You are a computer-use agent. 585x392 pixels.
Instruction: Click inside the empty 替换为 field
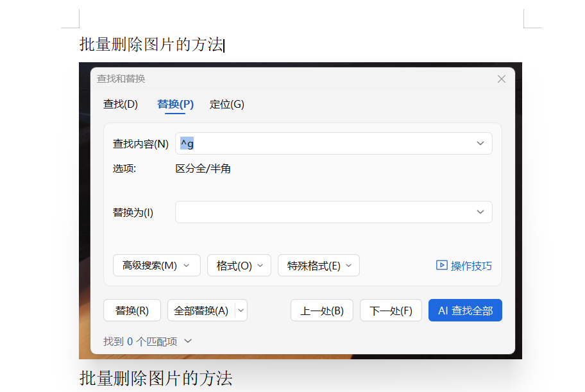click(x=321, y=212)
